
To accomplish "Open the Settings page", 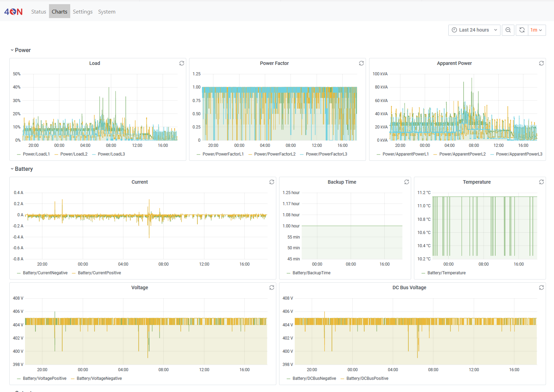I will pyautogui.click(x=83, y=11).
